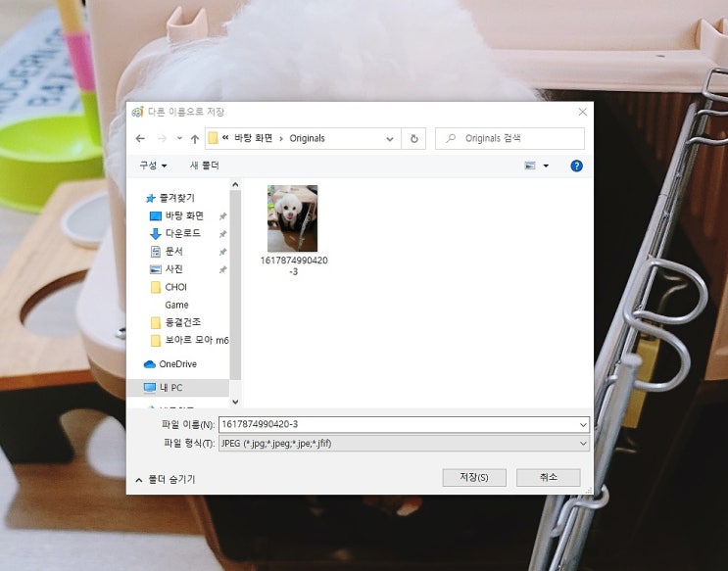The image size is (728, 571).
Task: Click the pin icon next to 바탕 화면
Action: tap(222, 216)
